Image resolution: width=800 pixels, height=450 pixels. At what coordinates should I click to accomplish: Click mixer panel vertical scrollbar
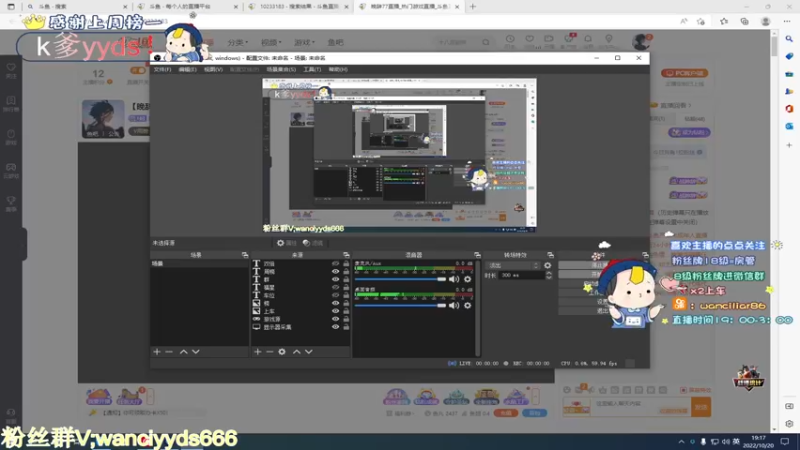click(478, 308)
